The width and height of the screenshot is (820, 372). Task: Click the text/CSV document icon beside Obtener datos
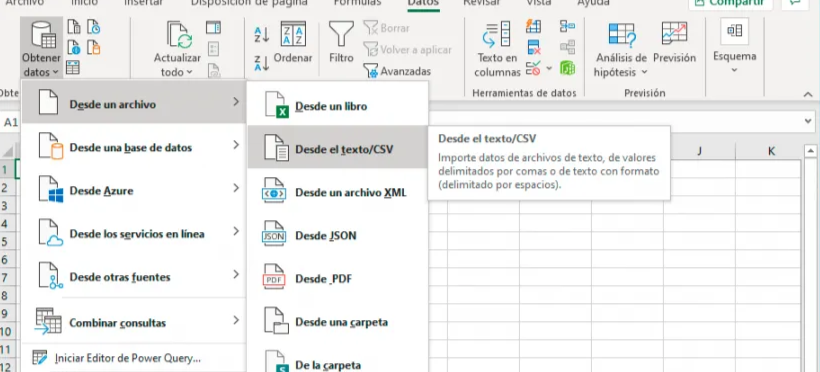(74, 26)
